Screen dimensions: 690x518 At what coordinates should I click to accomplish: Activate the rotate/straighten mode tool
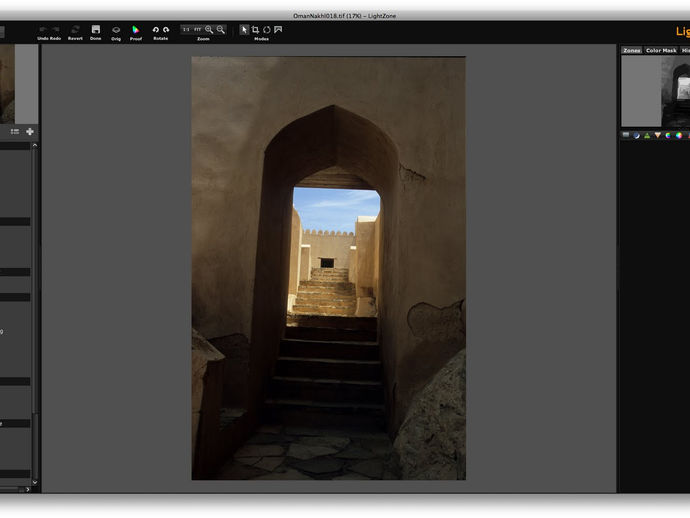click(x=267, y=29)
